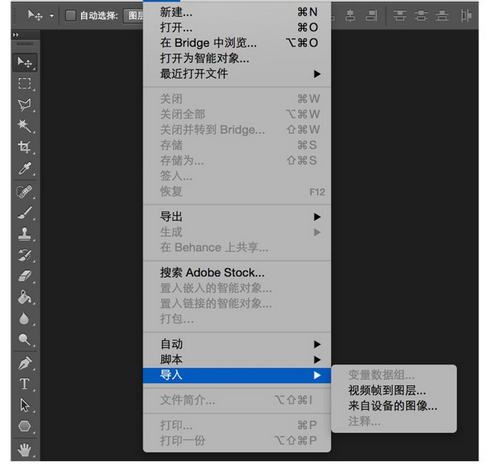The width and height of the screenshot is (493, 468).
Task: Open the 图层 auto-select dropdown
Action: pyautogui.click(x=133, y=16)
